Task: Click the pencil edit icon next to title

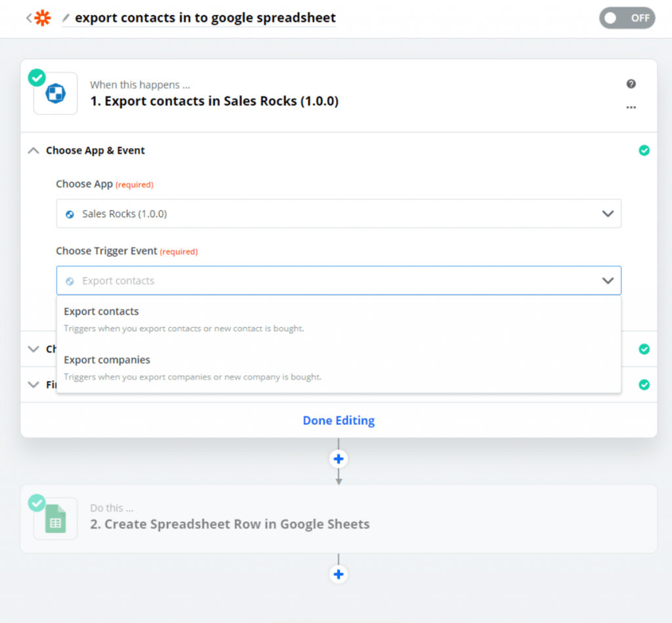Action: tap(66, 18)
